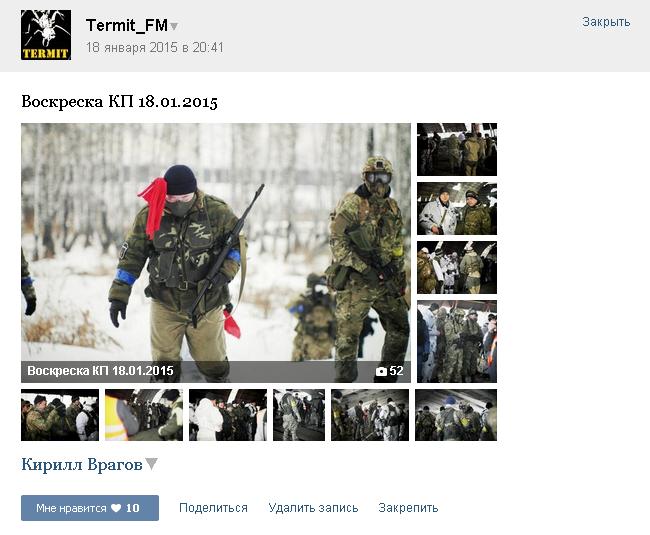Click the Закрыть link
This screenshot has width=650, height=535.
606,22
